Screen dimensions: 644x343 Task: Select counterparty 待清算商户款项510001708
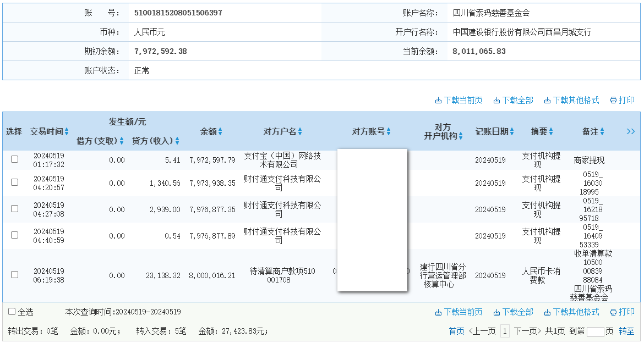pyautogui.click(x=282, y=275)
